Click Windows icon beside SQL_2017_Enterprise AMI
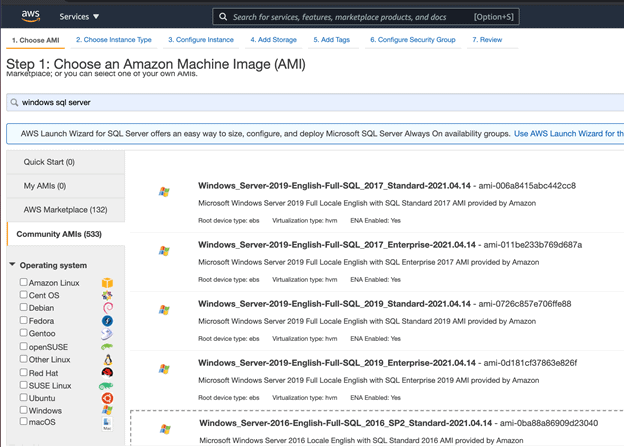The height and width of the screenshot is (447, 624). (x=164, y=251)
